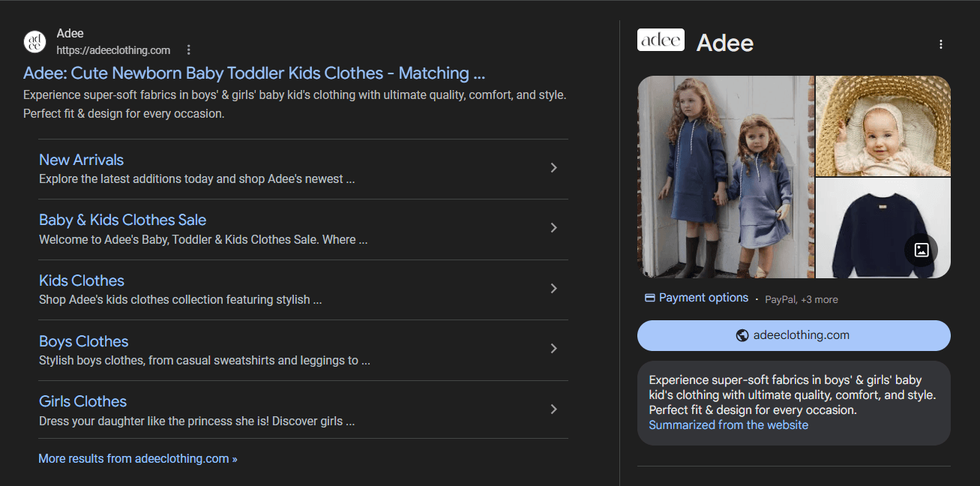The height and width of the screenshot is (486, 980).
Task: Open the Girls Clothes sitelink
Action: coord(82,401)
